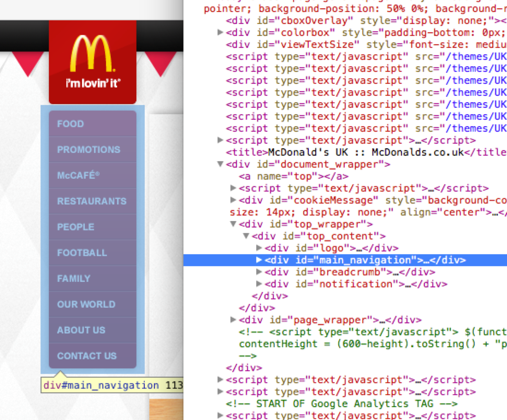Expand the notification div node
The height and width of the screenshot is (420, 507).
point(259,284)
